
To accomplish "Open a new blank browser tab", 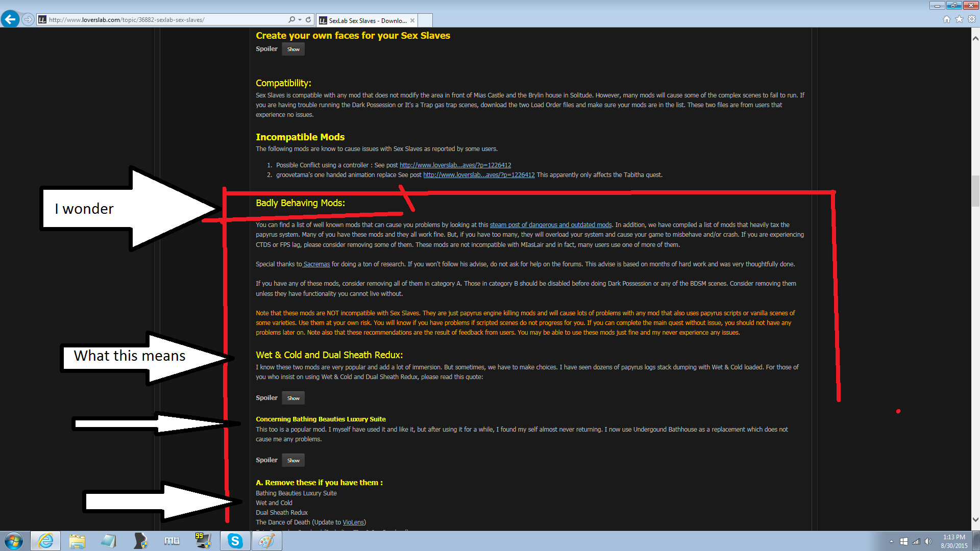I will tap(425, 20).
